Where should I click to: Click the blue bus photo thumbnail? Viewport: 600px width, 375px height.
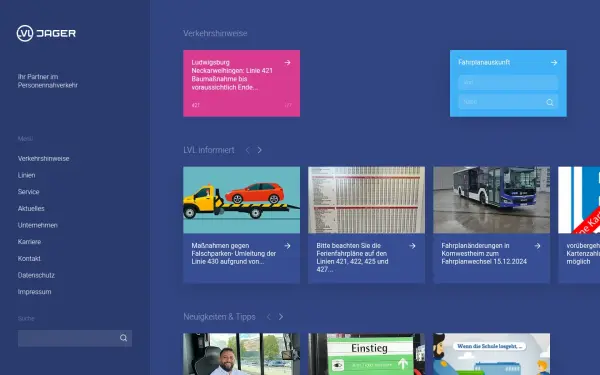tap(491, 200)
